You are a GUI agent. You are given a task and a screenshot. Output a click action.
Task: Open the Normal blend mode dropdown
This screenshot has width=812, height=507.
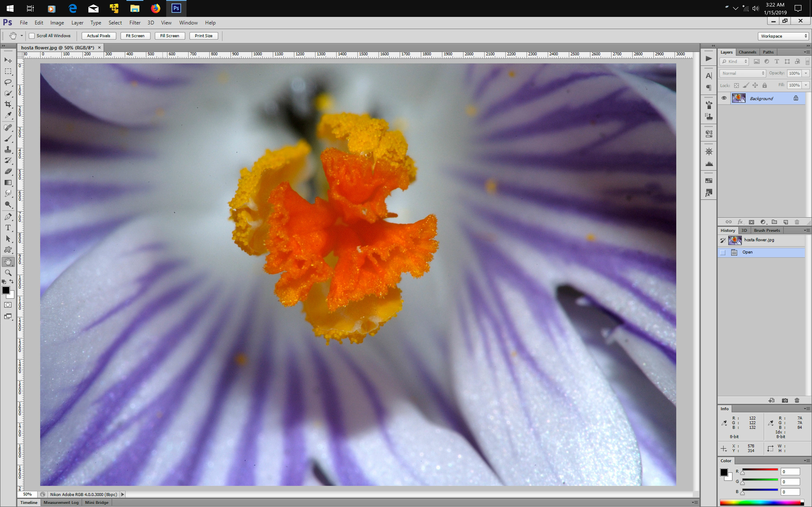743,73
